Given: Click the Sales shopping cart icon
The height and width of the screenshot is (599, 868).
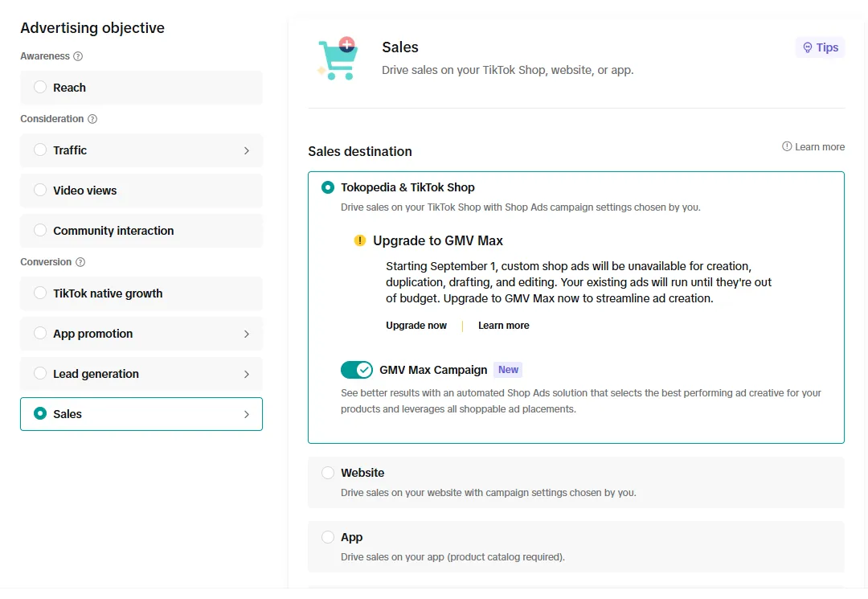Looking at the screenshot, I should click(338, 59).
